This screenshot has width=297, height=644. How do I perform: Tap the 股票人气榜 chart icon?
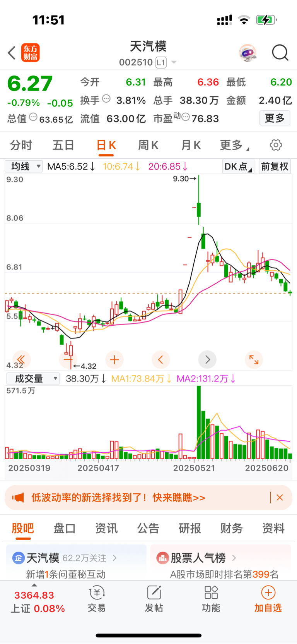click(162, 558)
